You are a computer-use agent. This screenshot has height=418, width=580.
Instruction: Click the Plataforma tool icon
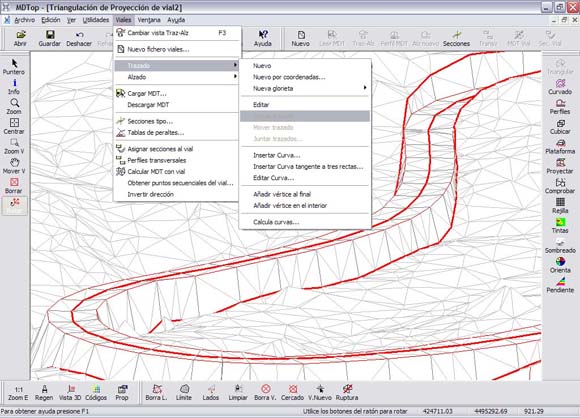(x=560, y=146)
